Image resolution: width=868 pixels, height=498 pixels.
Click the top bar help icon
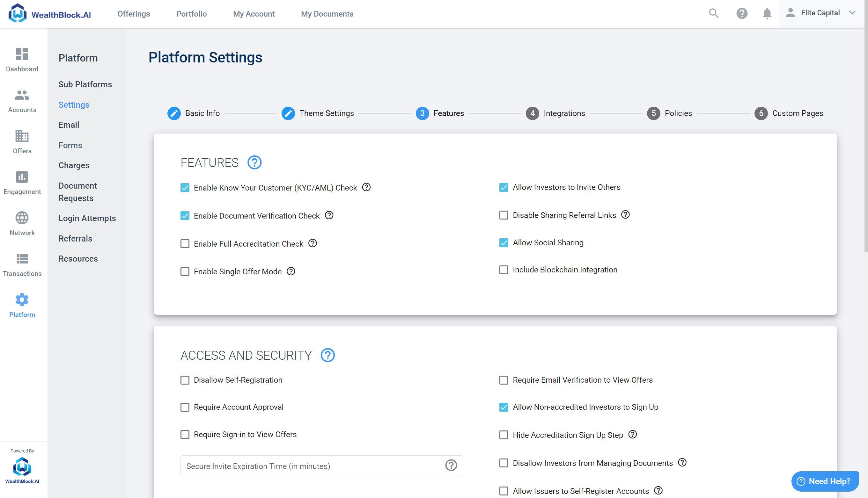point(742,13)
